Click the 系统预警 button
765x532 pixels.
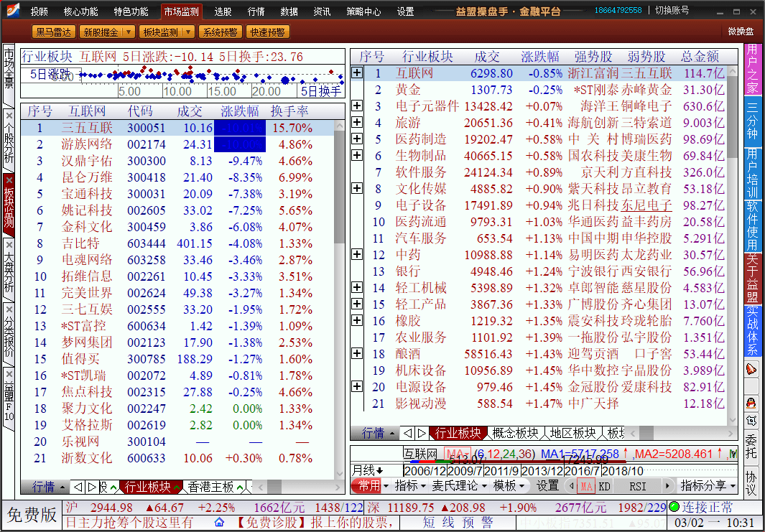(x=220, y=32)
